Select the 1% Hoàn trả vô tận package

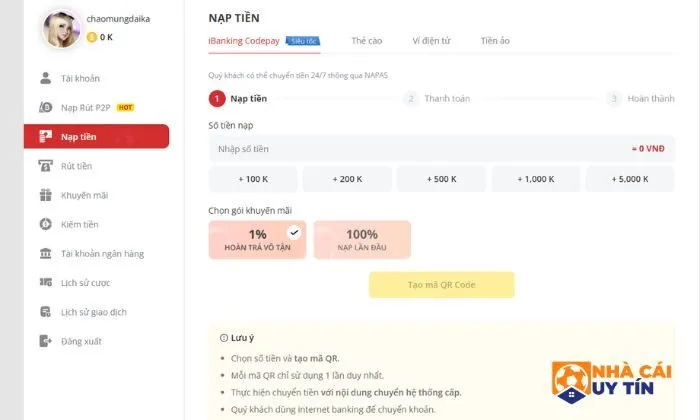click(x=257, y=240)
